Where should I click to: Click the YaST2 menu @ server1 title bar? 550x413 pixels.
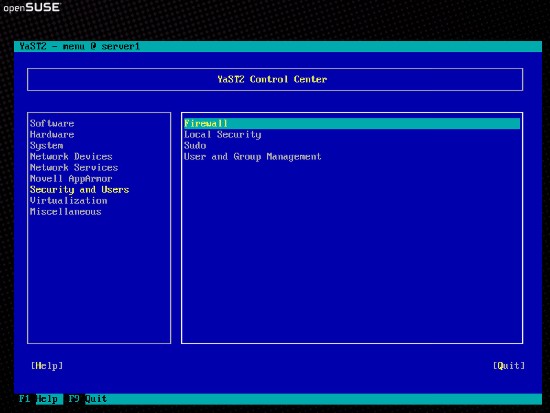(278, 46)
